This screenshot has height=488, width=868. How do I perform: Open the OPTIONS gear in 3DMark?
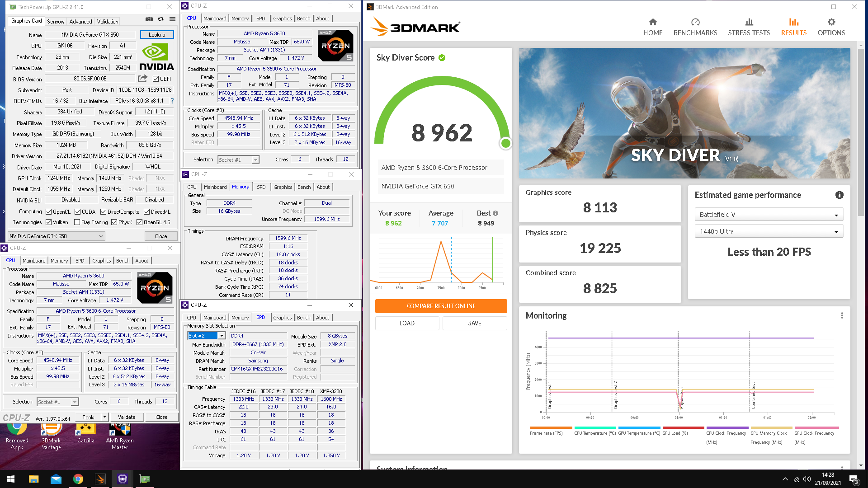point(831,27)
